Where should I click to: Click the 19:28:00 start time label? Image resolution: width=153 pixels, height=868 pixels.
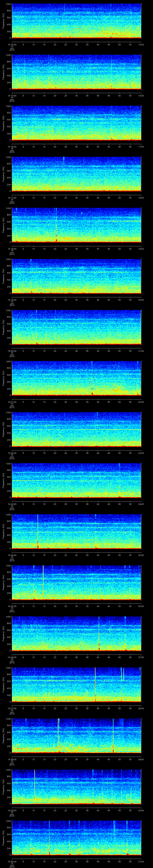12,759
